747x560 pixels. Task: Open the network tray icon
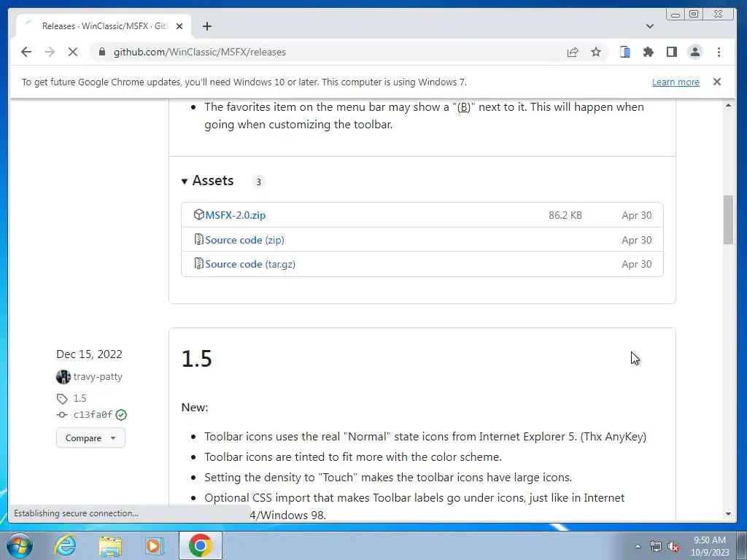click(656, 546)
